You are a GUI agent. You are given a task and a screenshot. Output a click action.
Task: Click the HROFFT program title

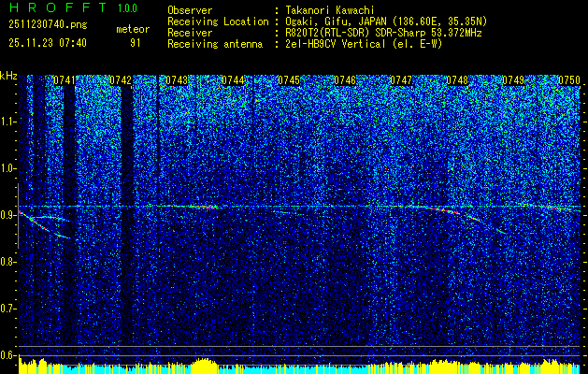[x=58, y=7]
